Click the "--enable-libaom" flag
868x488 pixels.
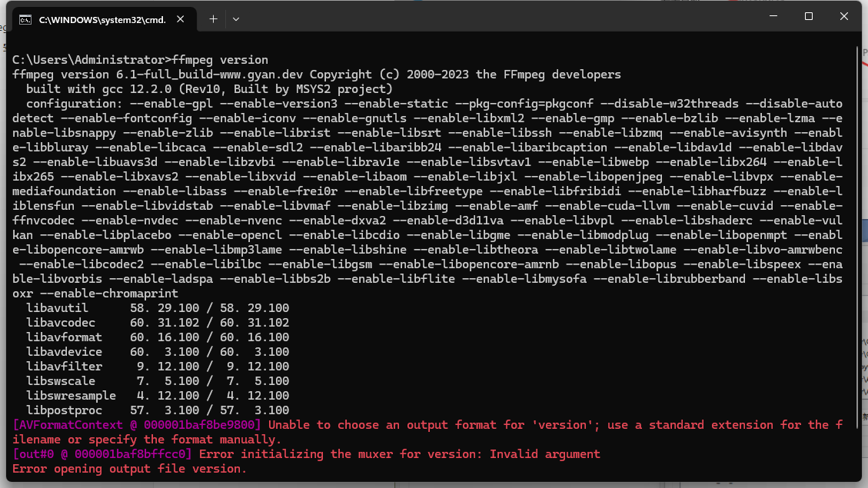coord(355,177)
